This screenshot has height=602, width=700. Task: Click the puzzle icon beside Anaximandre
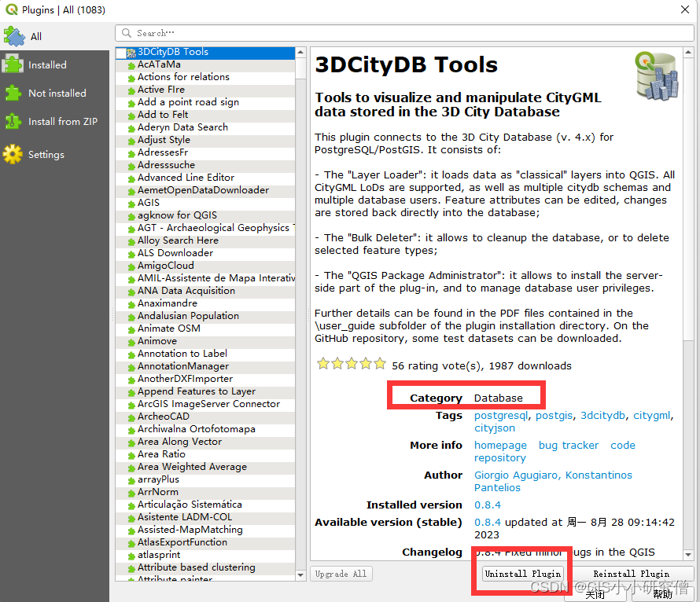[x=131, y=305]
